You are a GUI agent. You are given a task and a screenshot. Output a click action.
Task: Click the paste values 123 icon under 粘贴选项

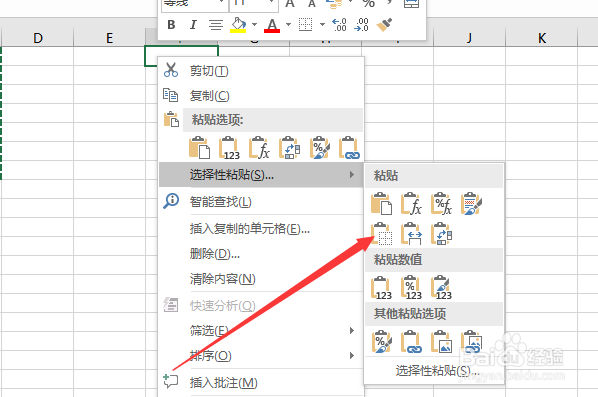pyautogui.click(x=229, y=148)
